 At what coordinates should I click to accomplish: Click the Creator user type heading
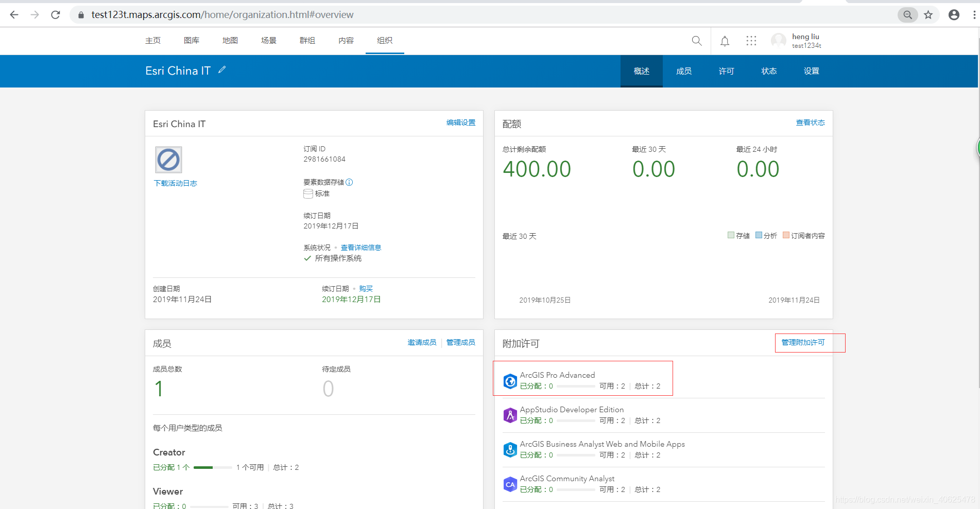[169, 452]
